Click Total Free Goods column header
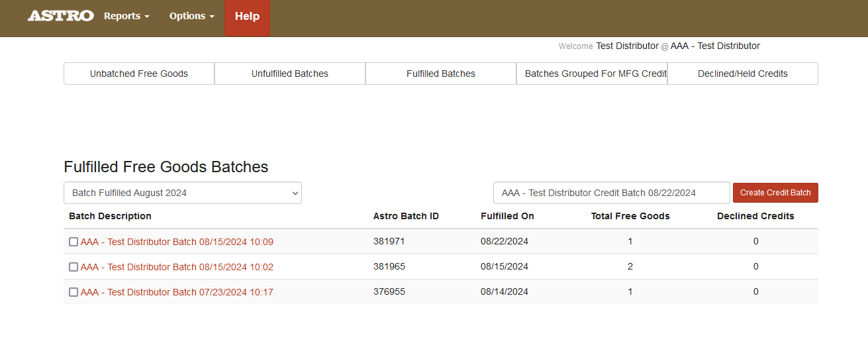Viewport: 868px width, 359px height. pos(630,216)
